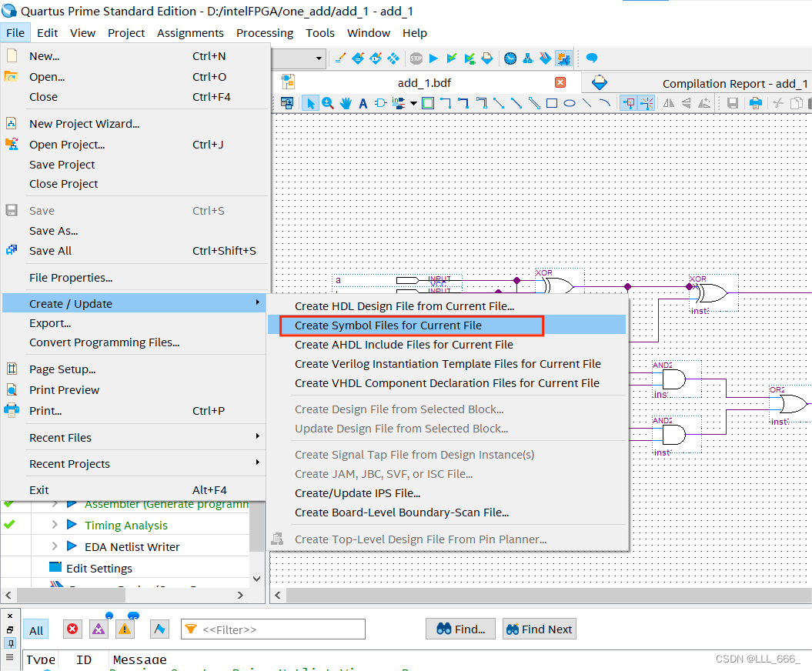This screenshot has width=812, height=671.
Task: Open the Create / Update submenu
Action: 135,303
